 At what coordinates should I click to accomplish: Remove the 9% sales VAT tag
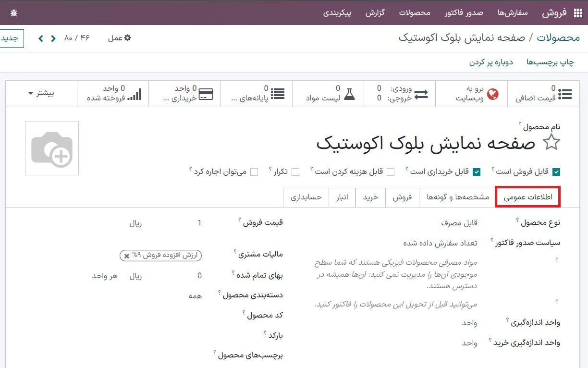click(x=127, y=256)
